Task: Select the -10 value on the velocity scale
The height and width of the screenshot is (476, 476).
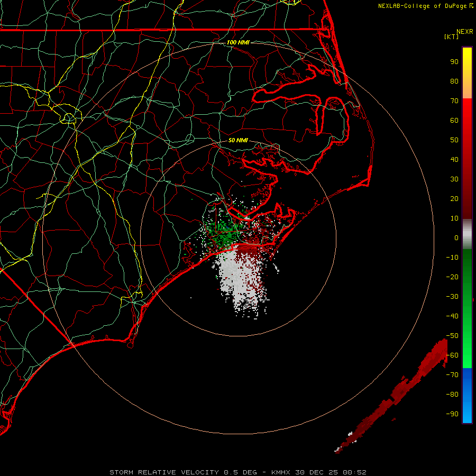Action: tap(452, 258)
